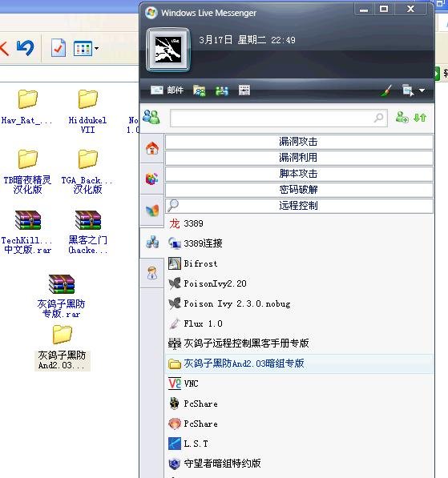Select the house tab in side strip
Screen dimensions: 448x478
pos(152,148)
